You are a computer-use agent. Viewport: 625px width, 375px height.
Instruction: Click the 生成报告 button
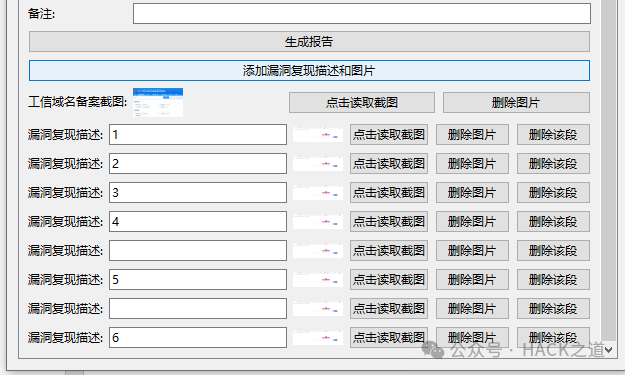tap(309, 42)
